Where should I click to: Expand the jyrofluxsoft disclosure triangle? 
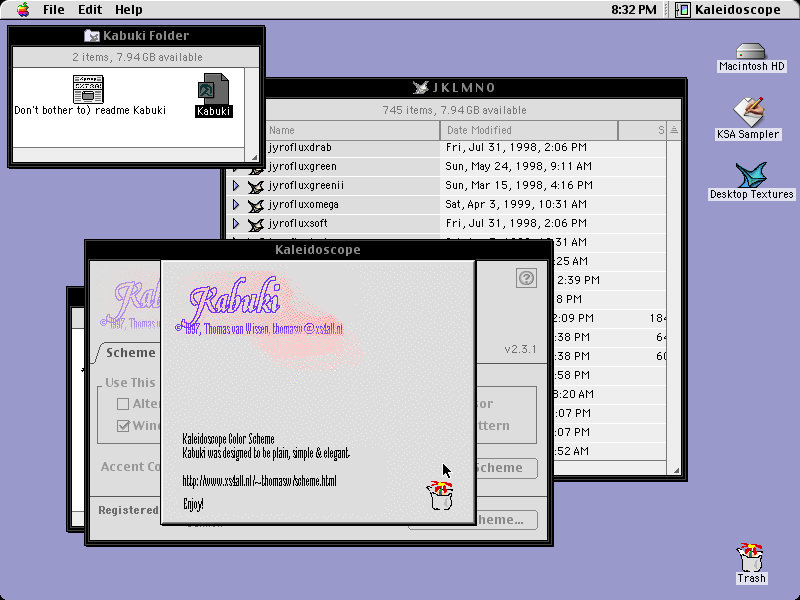(236, 223)
